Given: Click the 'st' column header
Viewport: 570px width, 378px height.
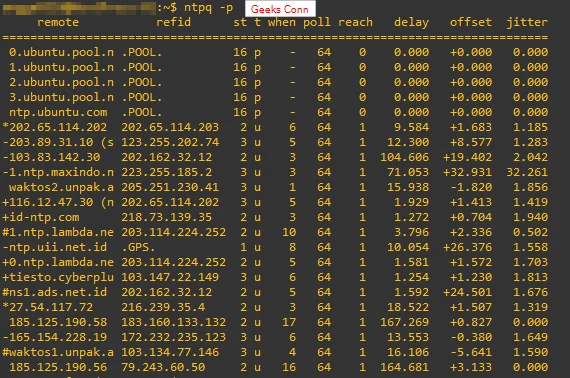Looking at the screenshot, I should click(240, 23).
